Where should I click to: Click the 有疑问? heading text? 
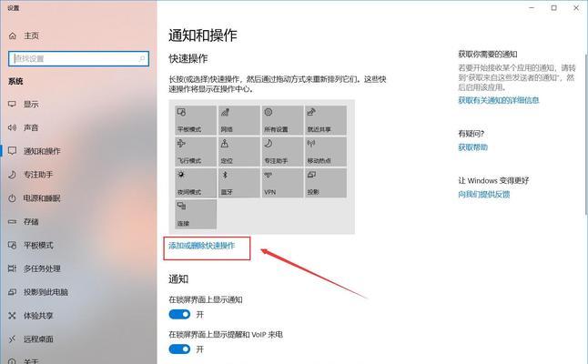[471, 134]
